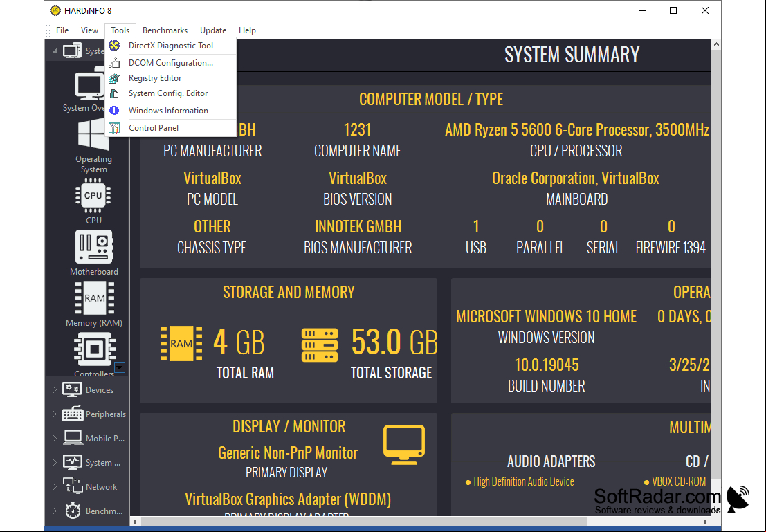Expand the Network category
This screenshot has width=766, height=532.
point(54,486)
